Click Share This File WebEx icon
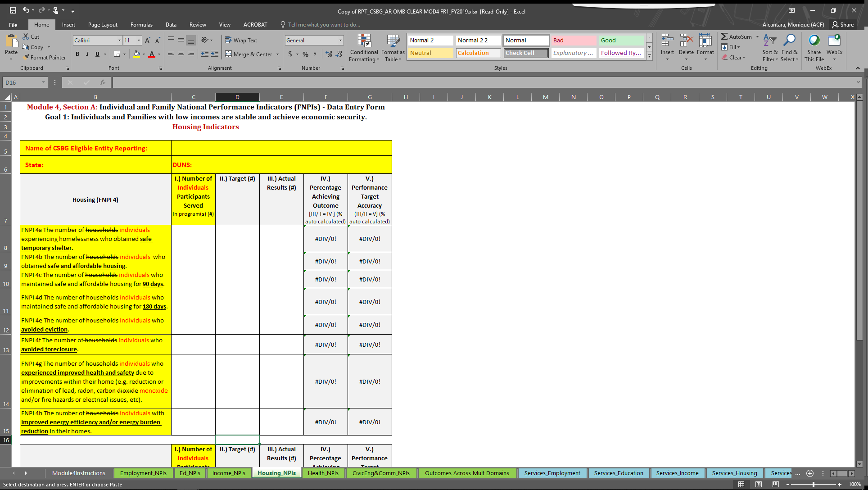868x490 pixels. pos(814,41)
